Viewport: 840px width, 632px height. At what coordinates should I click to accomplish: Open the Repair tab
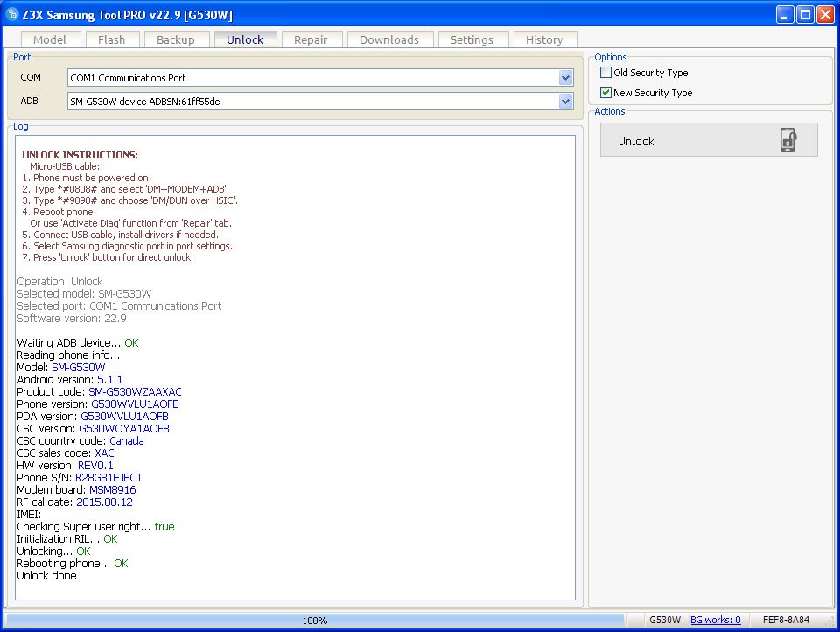click(x=311, y=39)
